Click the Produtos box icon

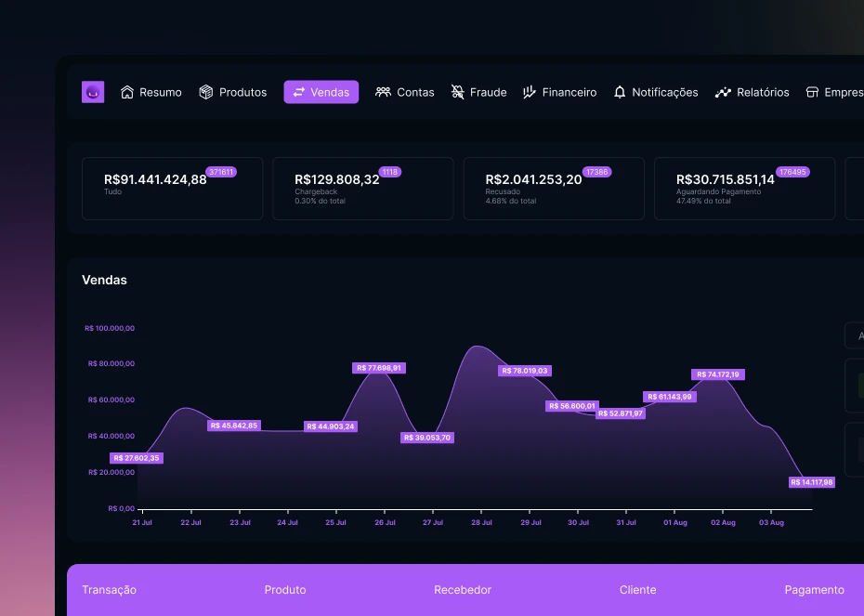206,92
